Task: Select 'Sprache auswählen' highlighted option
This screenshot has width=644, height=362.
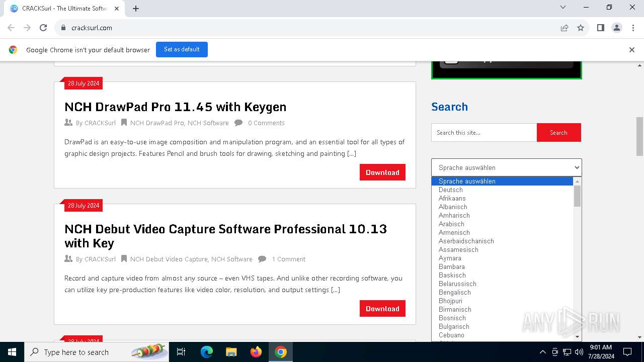Action: (502, 181)
